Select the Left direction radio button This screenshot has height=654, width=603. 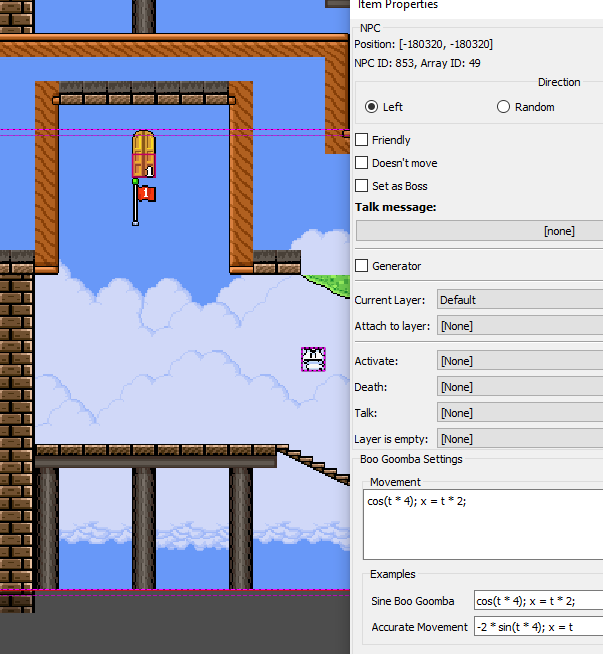pos(371,107)
